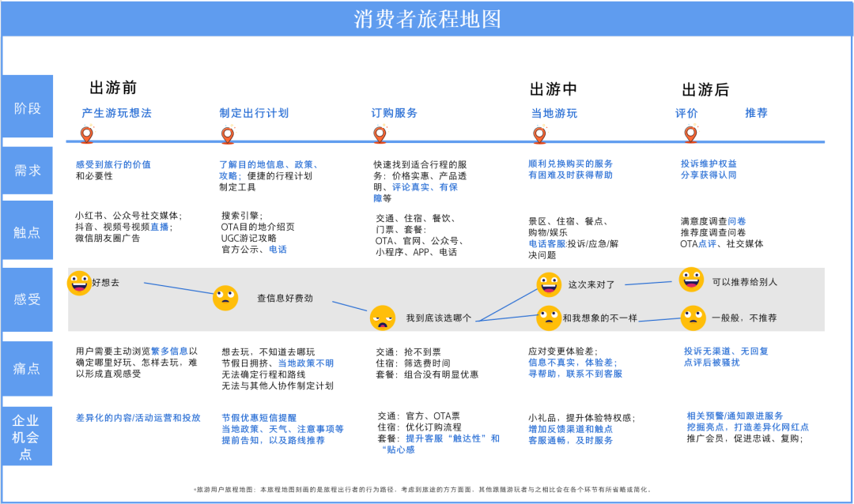Click the 一般般，不推荐 feeling label

click(x=745, y=318)
